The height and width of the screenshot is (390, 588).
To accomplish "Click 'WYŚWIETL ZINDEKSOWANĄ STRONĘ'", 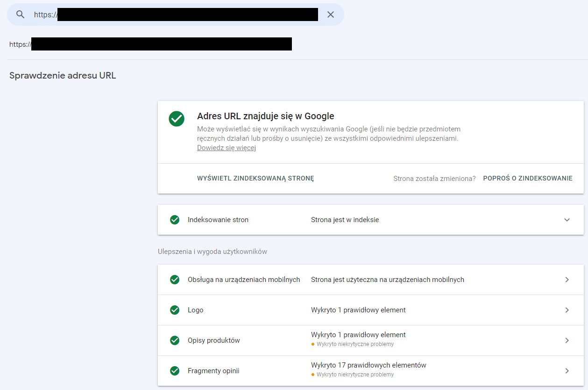I will pos(255,178).
